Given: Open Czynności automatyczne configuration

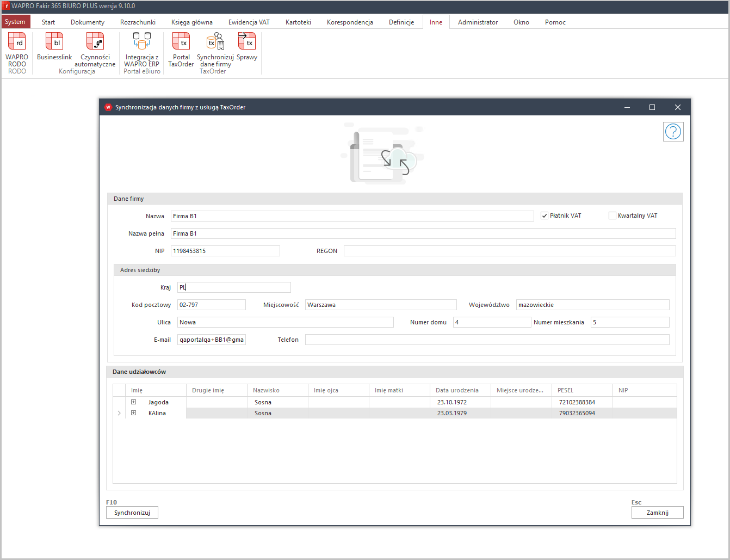Looking at the screenshot, I should (x=95, y=42).
